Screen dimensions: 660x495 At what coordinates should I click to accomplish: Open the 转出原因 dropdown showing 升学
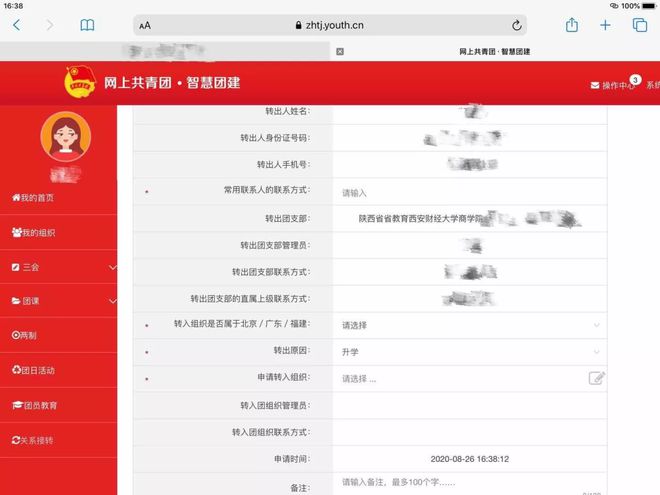[x=470, y=351]
